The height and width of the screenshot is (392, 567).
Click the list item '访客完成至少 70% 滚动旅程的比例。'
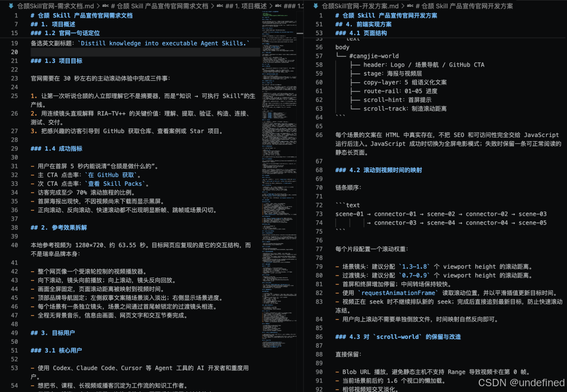83,193
